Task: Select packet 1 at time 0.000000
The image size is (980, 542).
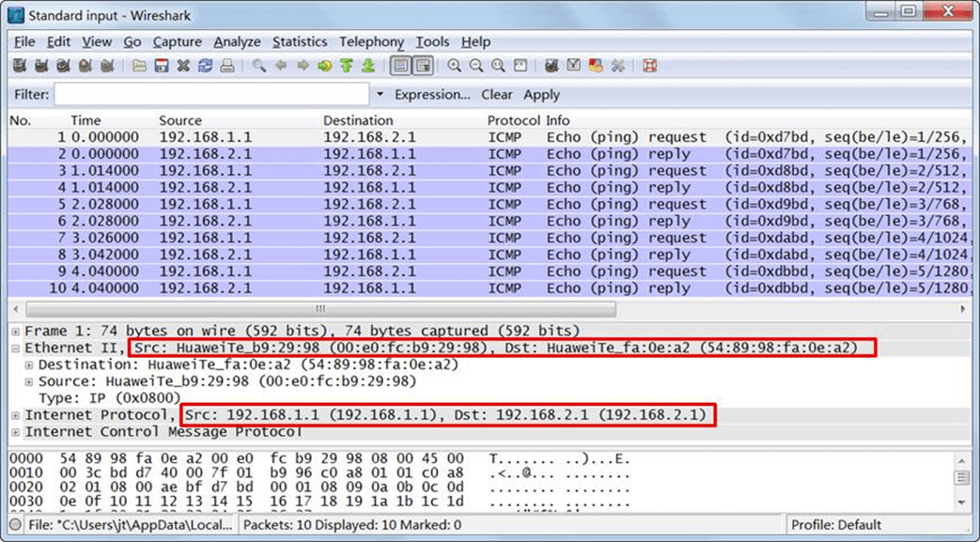Action: tap(490, 137)
